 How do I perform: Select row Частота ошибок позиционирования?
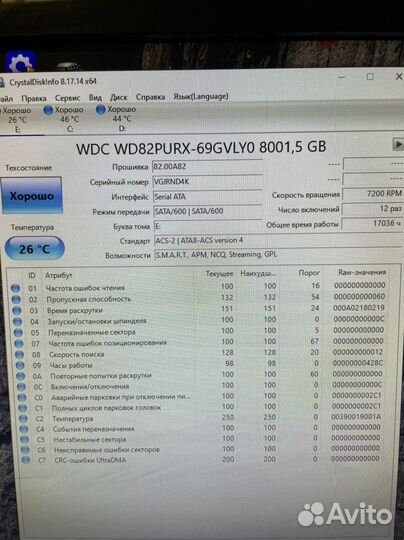200,342
